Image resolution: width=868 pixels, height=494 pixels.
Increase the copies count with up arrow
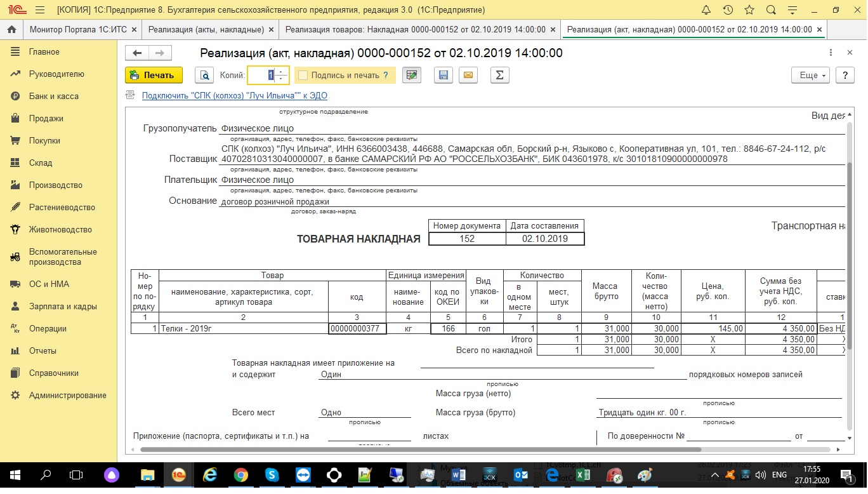(x=282, y=71)
